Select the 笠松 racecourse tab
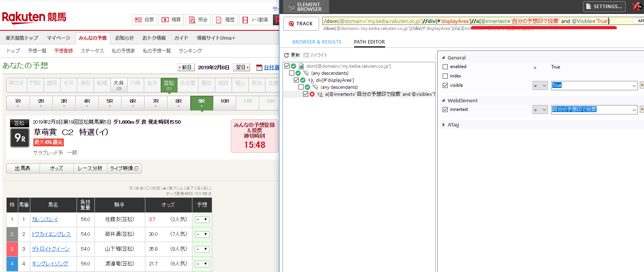 point(169,85)
